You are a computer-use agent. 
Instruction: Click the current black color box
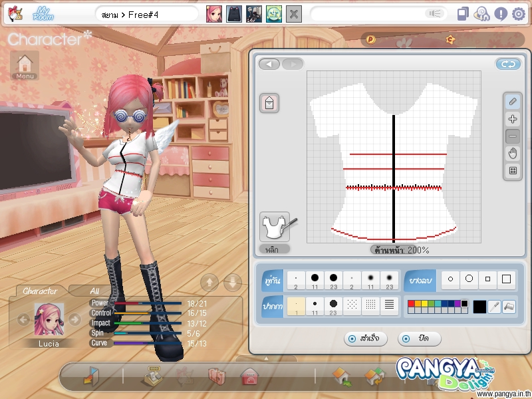coord(479,307)
